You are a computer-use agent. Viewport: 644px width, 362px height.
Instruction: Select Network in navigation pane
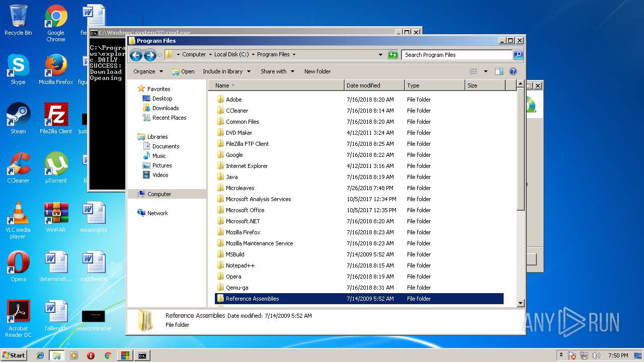pyautogui.click(x=157, y=213)
